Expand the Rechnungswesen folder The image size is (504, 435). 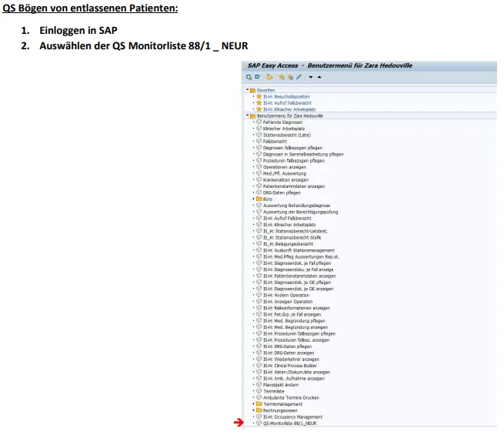(253, 410)
